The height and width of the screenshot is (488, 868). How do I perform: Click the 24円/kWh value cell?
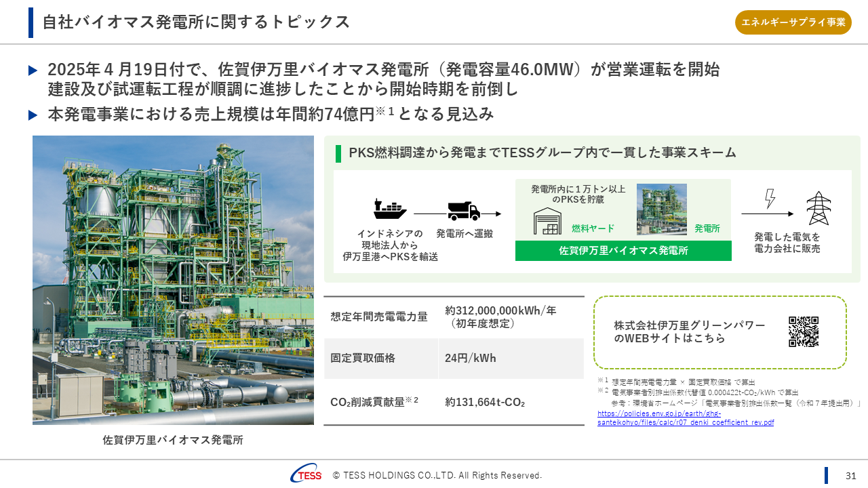[471, 358]
